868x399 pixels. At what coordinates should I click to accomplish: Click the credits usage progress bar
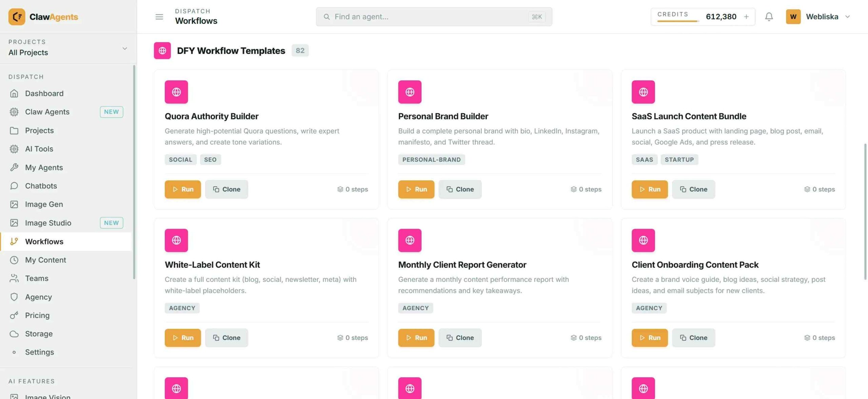[678, 21]
